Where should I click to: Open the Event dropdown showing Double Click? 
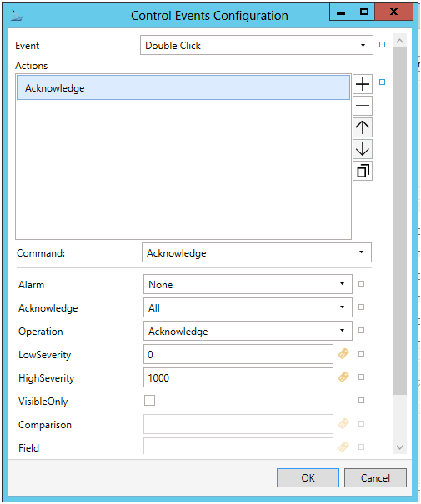[x=257, y=45]
